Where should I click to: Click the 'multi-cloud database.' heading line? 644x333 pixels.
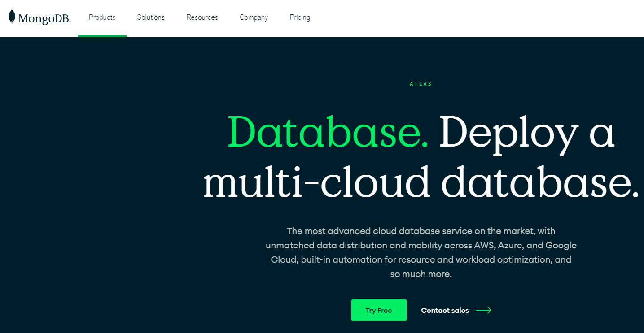click(421, 182)
